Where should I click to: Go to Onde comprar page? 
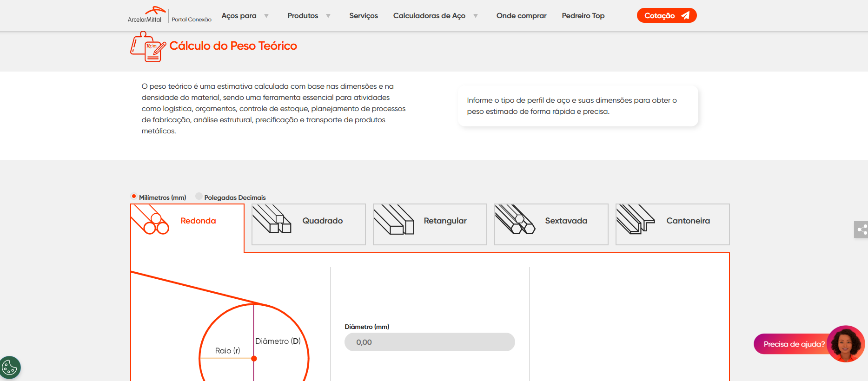(521, 16)
